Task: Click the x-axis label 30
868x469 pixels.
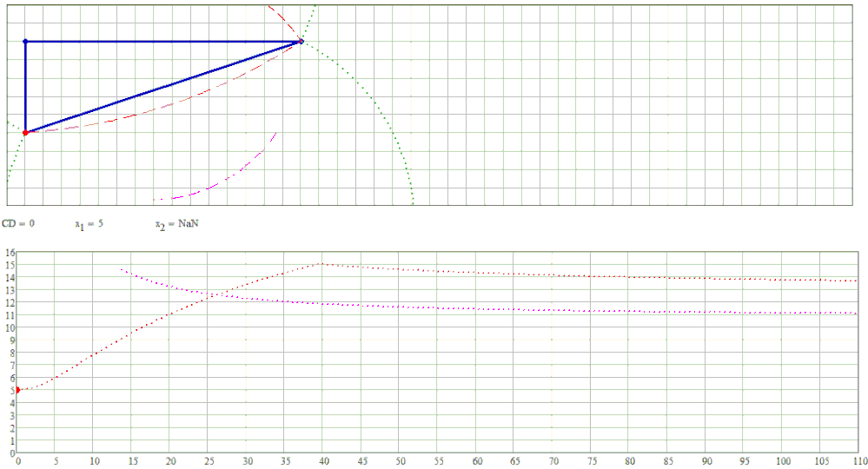Action: tap(248, 460)
